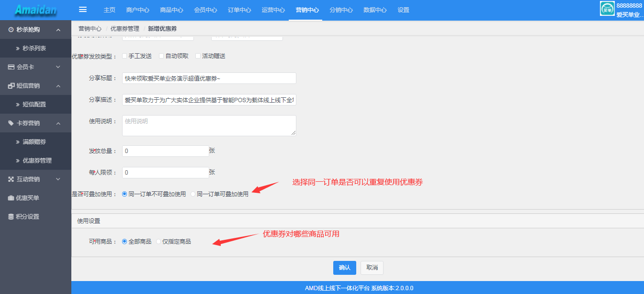This screenshot has width=644, height=294.
Task: Click the 使用说明 text area
Action: (x=209, y=126)
